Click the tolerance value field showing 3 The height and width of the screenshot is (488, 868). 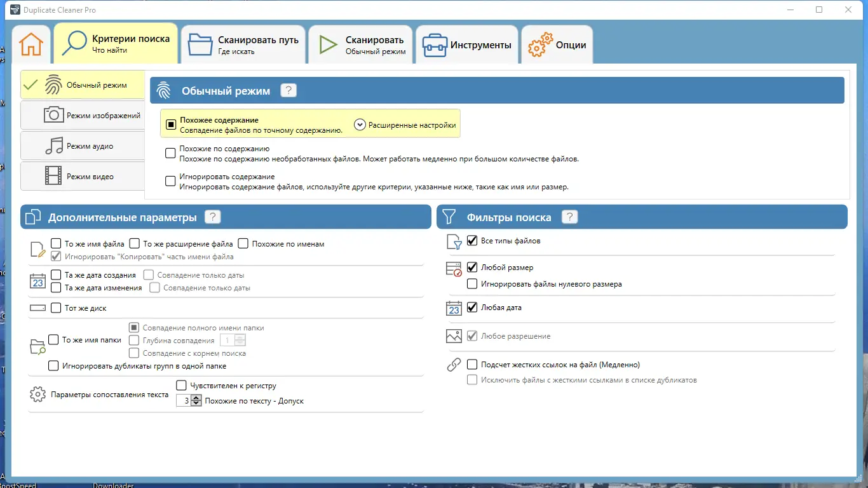pos(184,401)
